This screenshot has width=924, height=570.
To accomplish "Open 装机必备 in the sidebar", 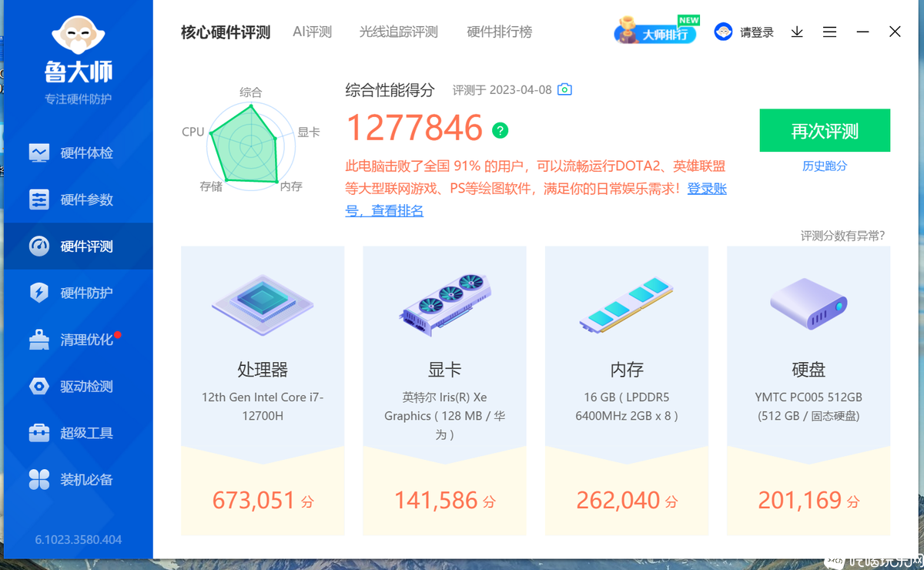I will (79, 480).
